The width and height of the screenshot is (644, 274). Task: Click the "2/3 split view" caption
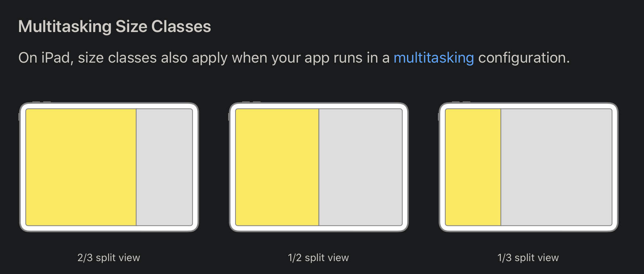(109, 257)
